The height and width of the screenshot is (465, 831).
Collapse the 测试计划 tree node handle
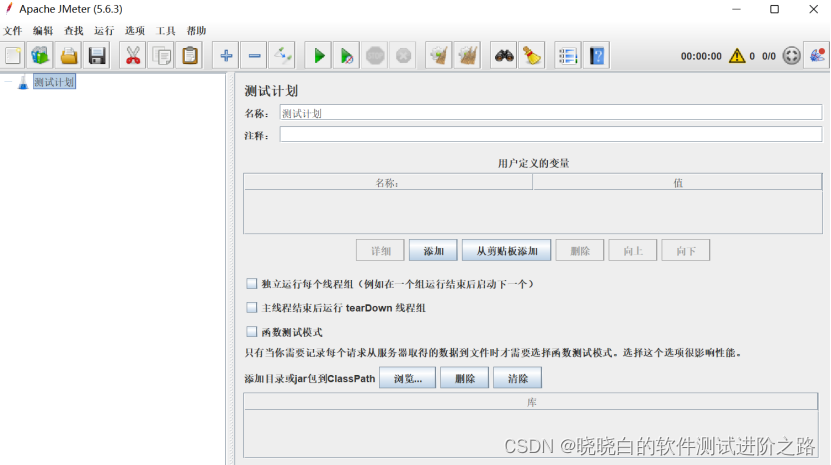tap(8, 82)
